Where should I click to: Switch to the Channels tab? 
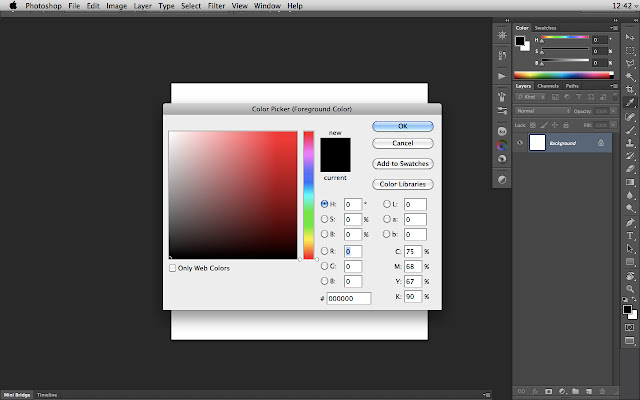tap(548, 86)
